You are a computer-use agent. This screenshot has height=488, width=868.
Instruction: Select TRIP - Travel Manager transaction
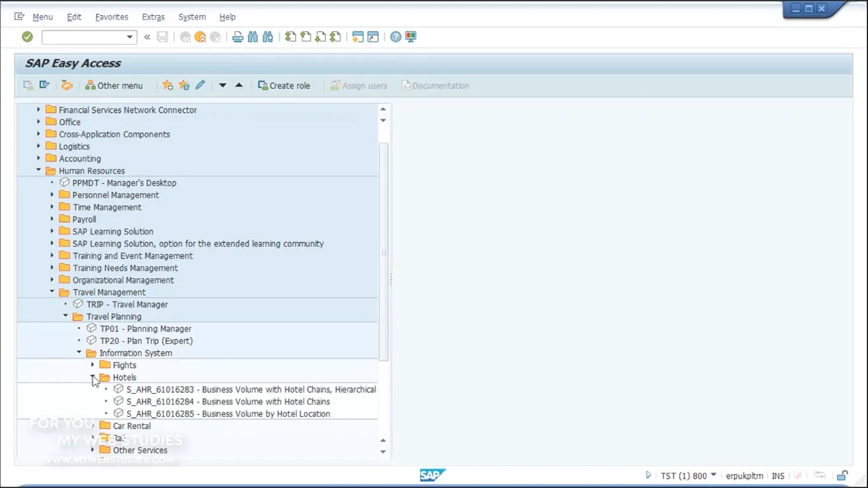coord(127,304)
